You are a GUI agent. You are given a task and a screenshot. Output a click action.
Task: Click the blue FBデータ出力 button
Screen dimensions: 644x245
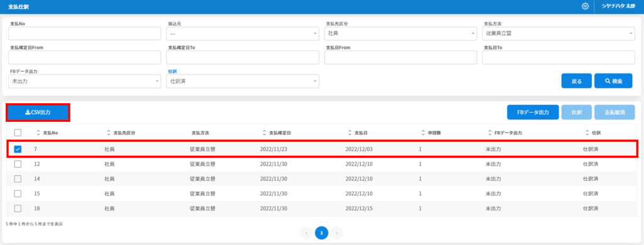point(533,112)
